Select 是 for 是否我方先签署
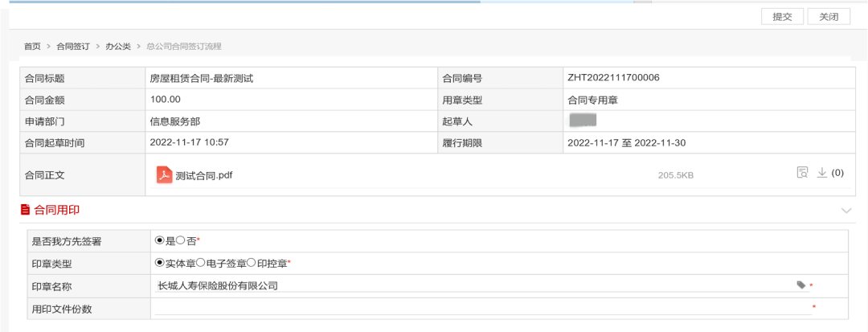 coord(159,240)
